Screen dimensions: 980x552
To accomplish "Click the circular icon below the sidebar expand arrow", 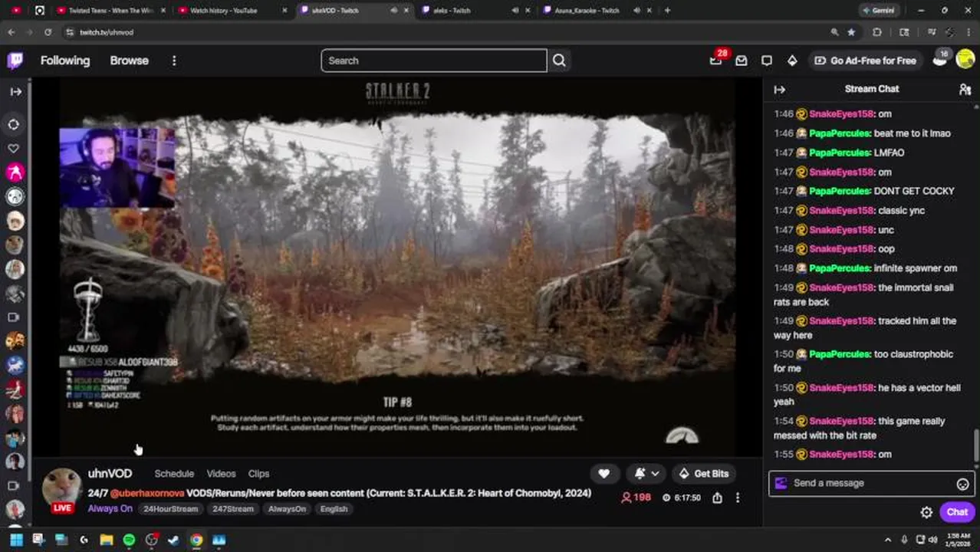I will click(x=14, y=124).
